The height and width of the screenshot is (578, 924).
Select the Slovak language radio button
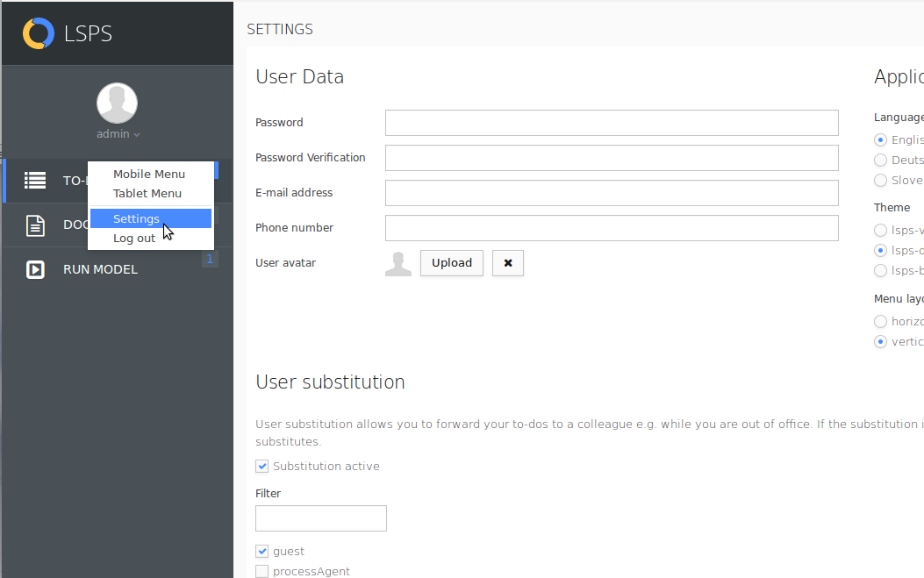click(880, 181)
